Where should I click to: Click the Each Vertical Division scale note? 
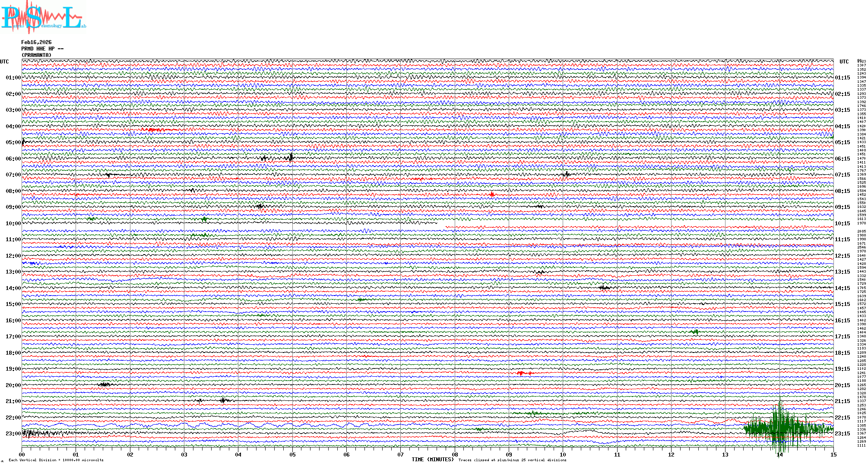56,460
